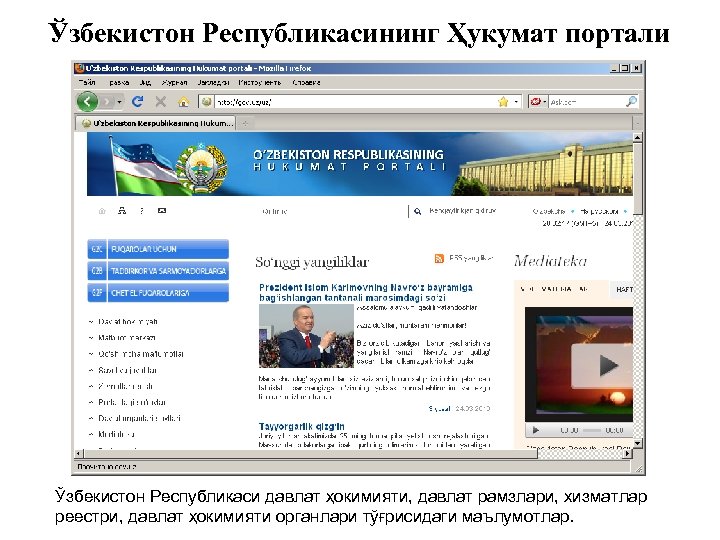Image resolution: width=720 pixels, height=540 pixels.
Task: Click the FUQAROLAR UCHUN button
Action: point(158,249)
